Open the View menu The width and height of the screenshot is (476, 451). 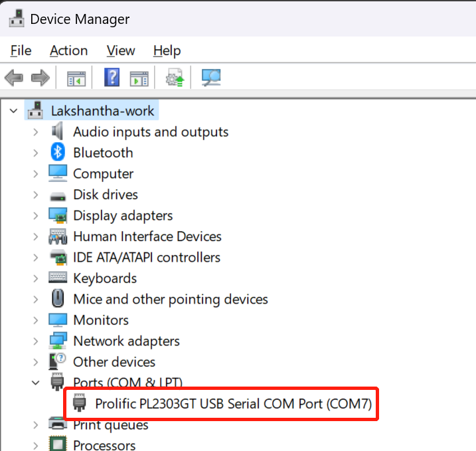(121, 50)
